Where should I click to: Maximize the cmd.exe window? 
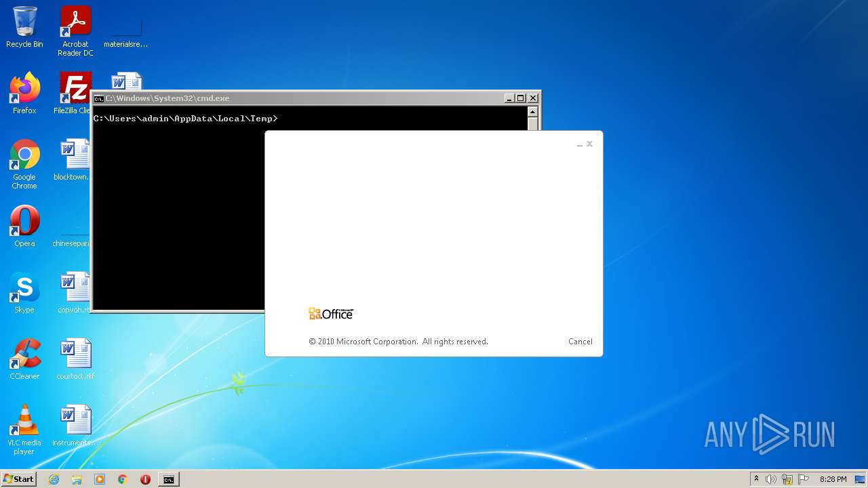pyautogui.click(x=521, y=98)
